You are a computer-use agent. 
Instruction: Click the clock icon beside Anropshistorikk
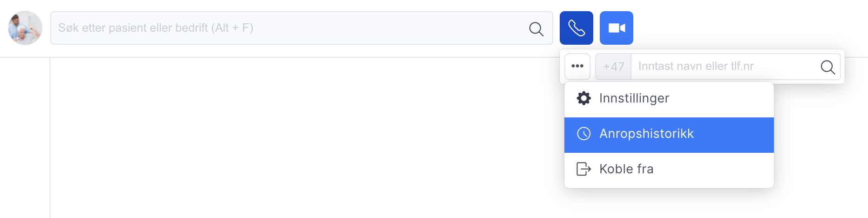coord(584,134)
